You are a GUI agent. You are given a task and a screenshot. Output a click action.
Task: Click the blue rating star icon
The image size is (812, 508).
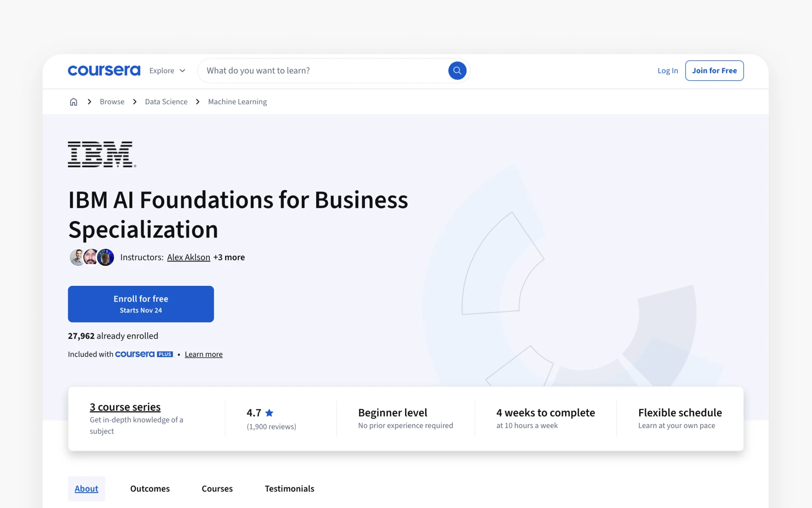[269, 413]
